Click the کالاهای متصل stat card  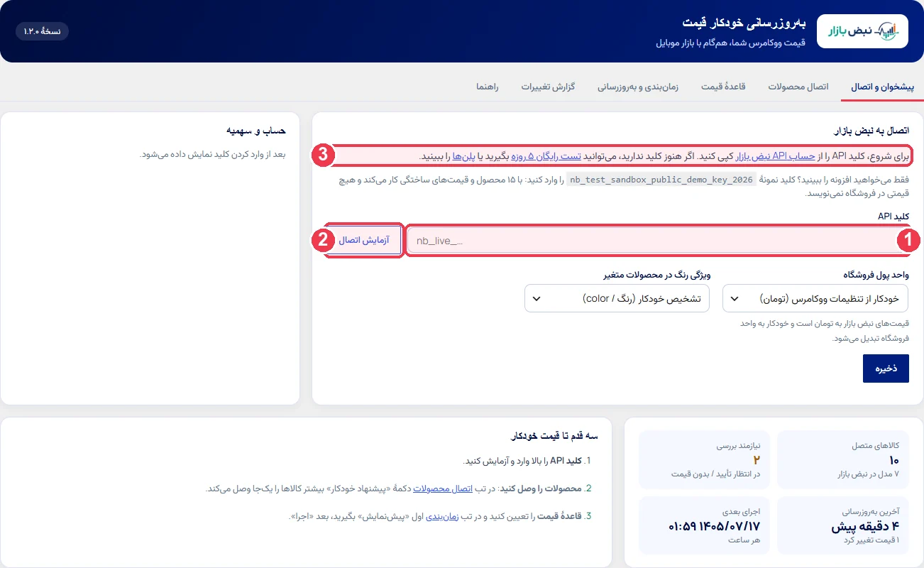click(x=842, y=459)
